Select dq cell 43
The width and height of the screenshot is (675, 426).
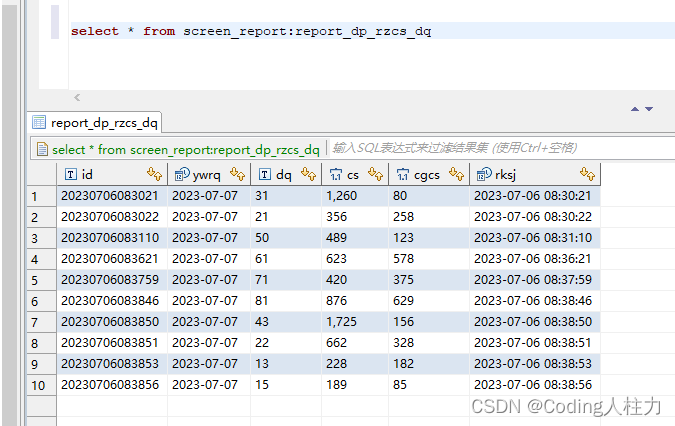coord(286,322)
